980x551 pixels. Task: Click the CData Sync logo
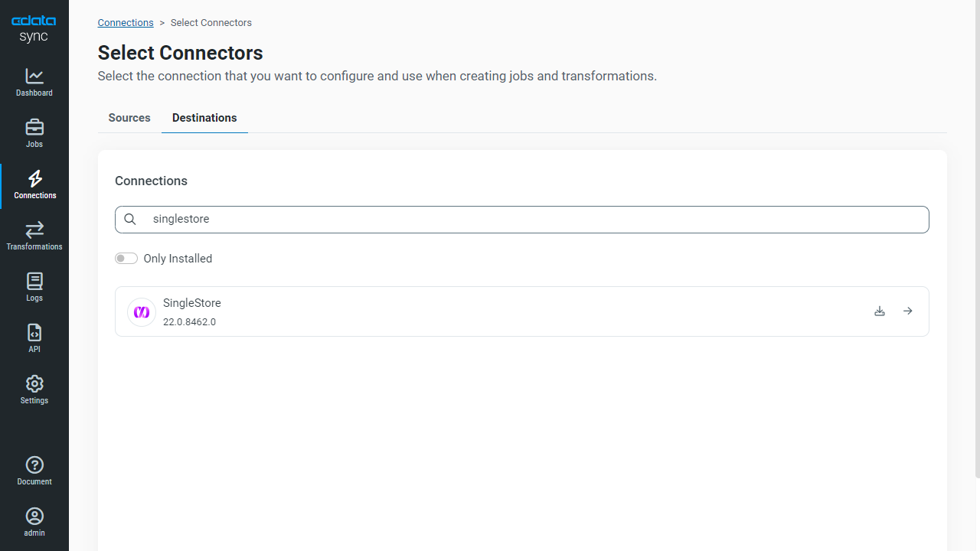[x=34, y=29]
